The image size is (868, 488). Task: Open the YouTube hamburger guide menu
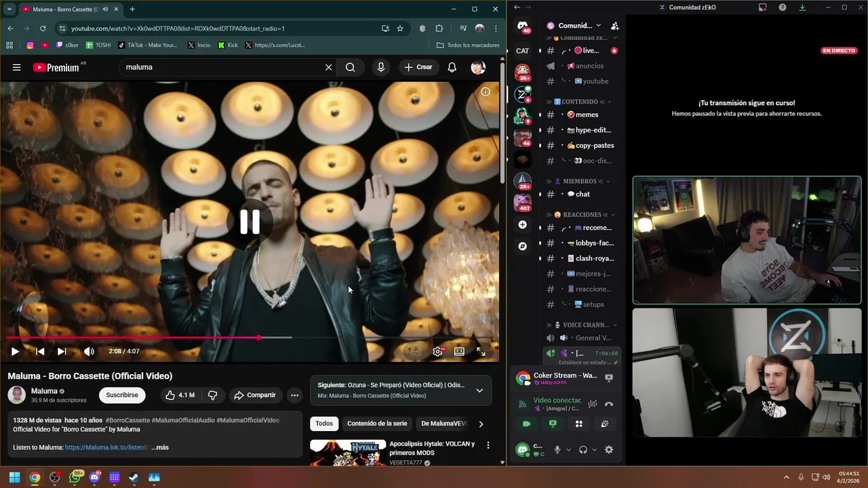pos(17,67)
